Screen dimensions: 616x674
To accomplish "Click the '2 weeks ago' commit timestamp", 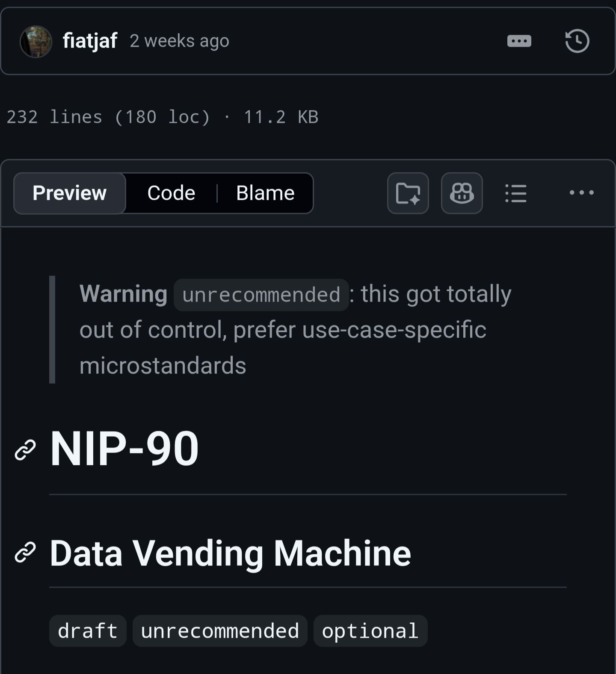I will (x=180, y=41).
